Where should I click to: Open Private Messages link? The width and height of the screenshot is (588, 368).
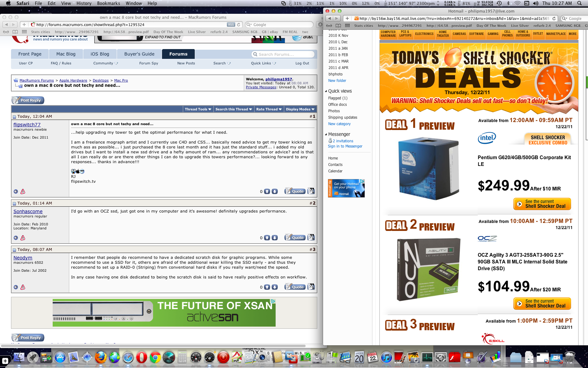click(261, 87)
